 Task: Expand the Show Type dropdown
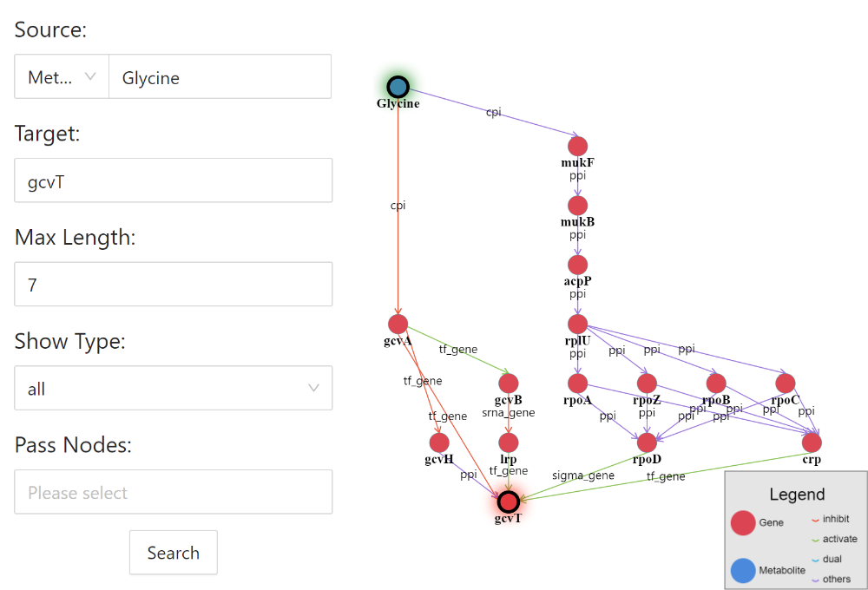click(x=173, y=389)
